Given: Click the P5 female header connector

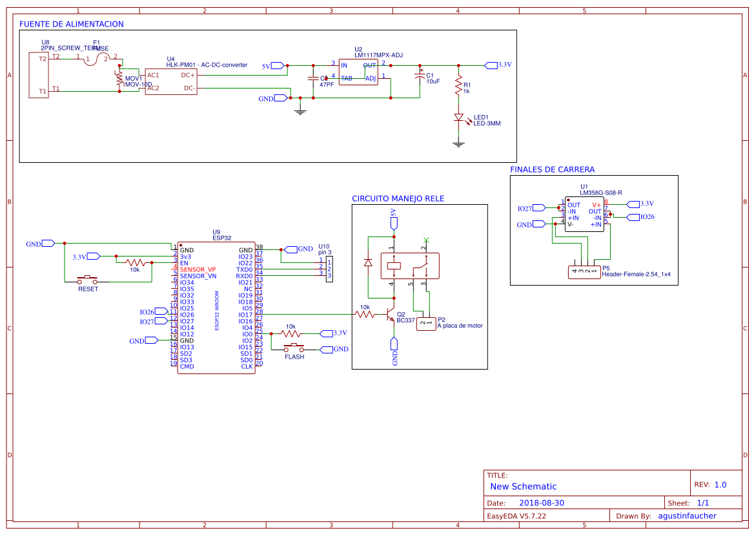Looking at the screenshot, I should (x=583, y=272).
